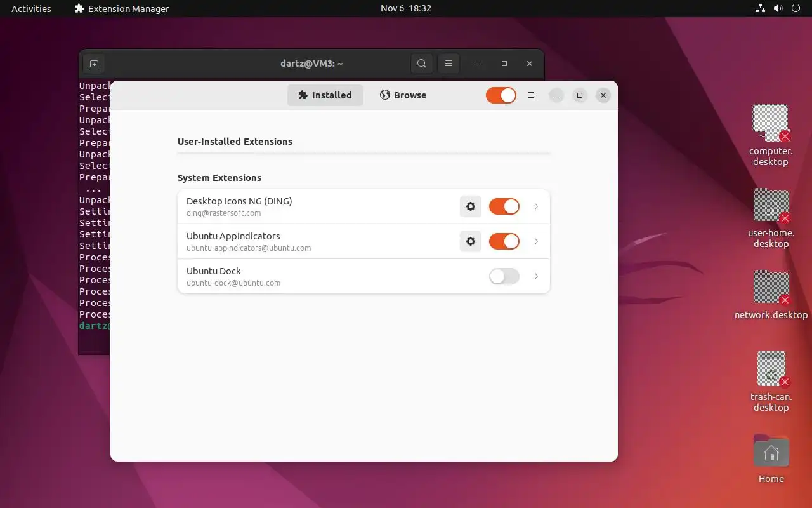Expand Ubuntu Dock row chevron

(536, 276)
